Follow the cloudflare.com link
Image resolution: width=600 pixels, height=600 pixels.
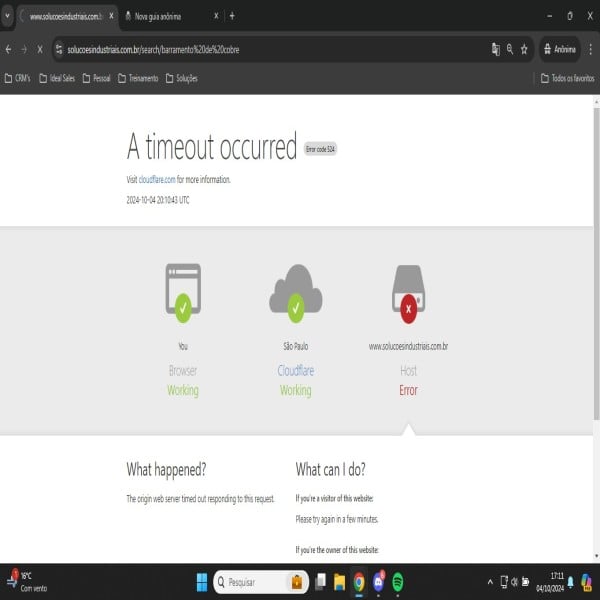[x=157, y=179]
